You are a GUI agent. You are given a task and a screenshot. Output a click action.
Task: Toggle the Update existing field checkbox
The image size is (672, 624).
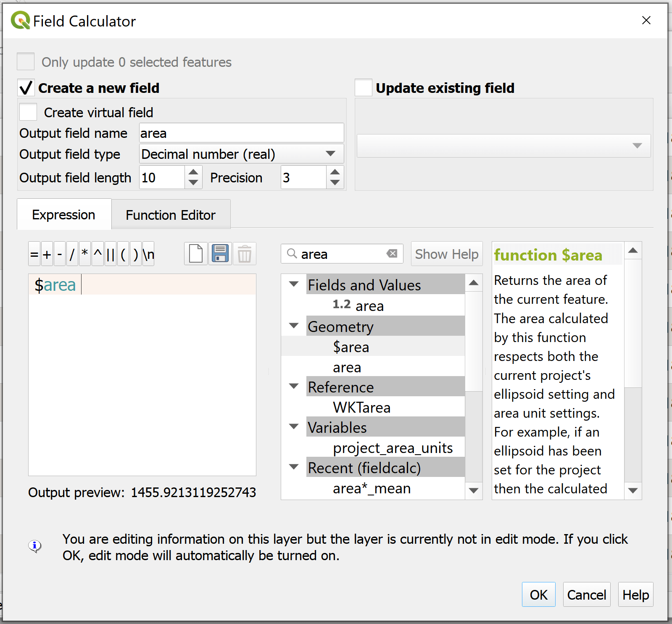(x=364, y=88)
